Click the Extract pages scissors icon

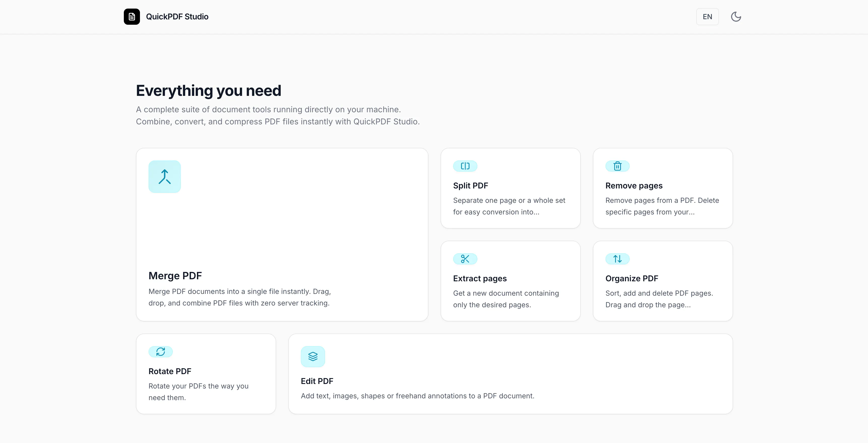[x=465, y=259]
